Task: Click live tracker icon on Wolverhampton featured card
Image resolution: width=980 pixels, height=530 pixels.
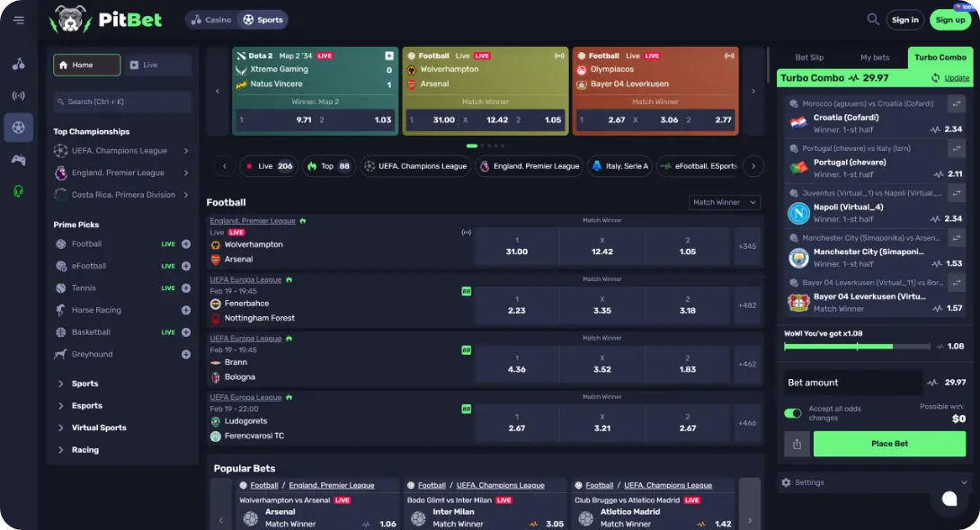Action: click(559, 56)
